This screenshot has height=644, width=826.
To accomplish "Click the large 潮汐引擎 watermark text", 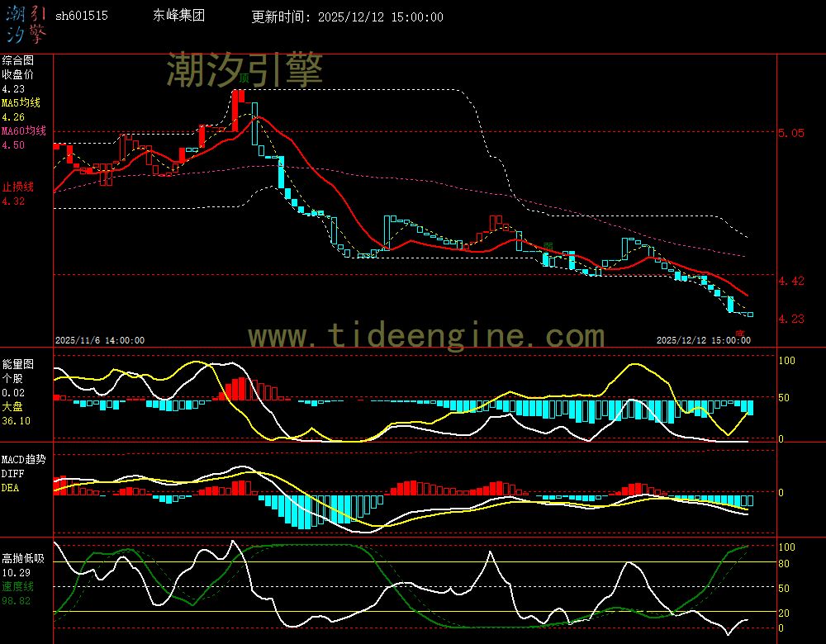I will (x=244, y=69).
